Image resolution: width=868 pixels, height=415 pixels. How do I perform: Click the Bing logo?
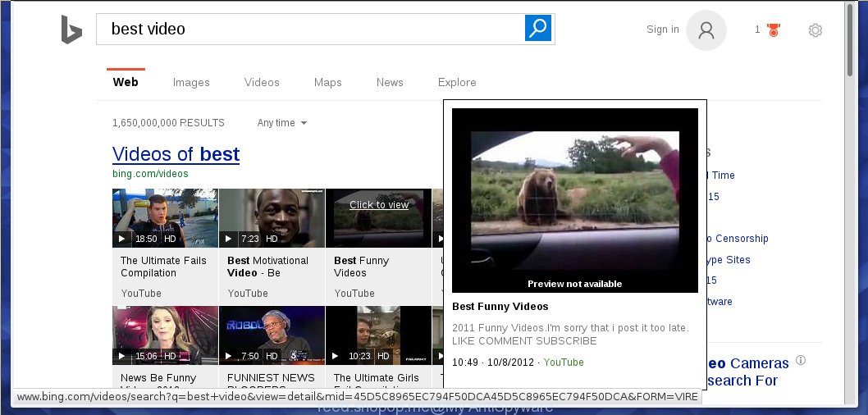point(71,30)
